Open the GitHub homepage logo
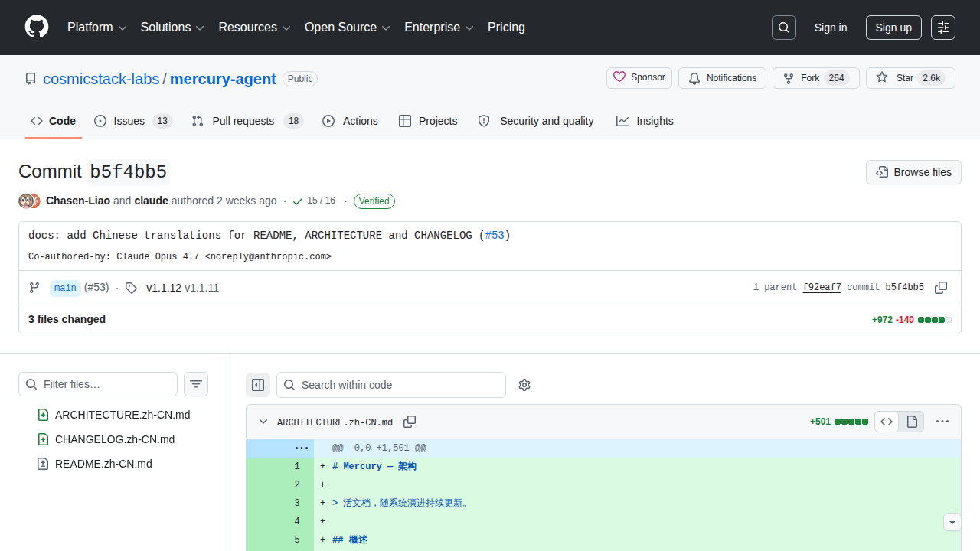980x551 pixels. [37, 28]
